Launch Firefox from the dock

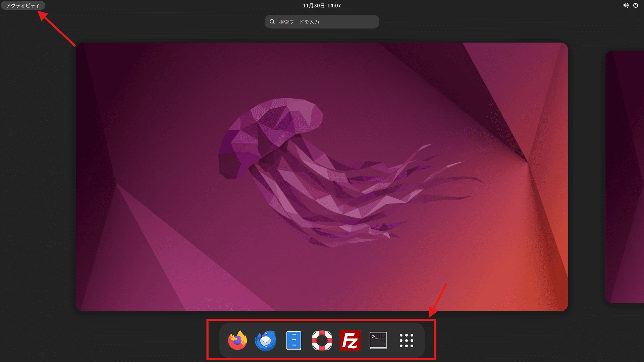pos(237,340)
